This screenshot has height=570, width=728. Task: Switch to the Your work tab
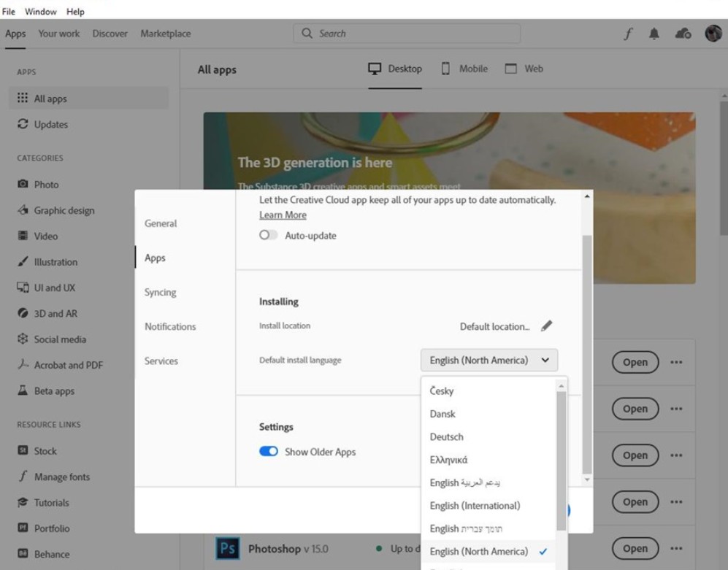[x=59, y=34]
